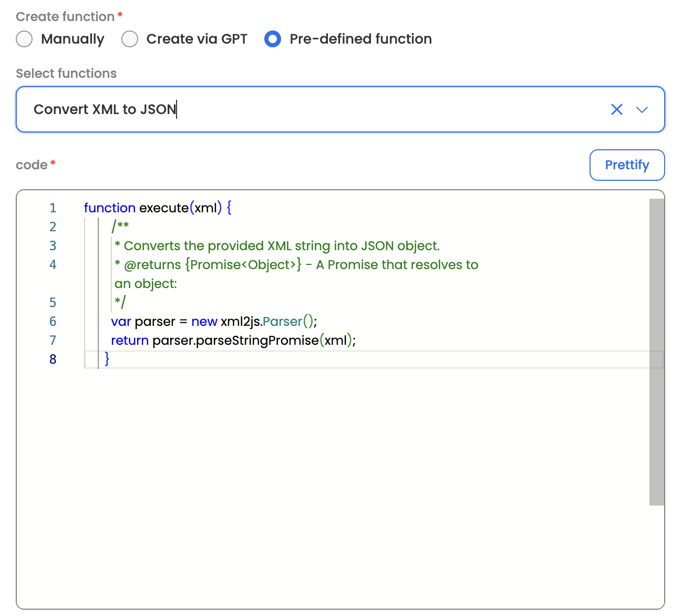This screenshot has height=616, width=682.
Task: Click the wrapped 'an object:' comment text
Action: click(146, 284)
